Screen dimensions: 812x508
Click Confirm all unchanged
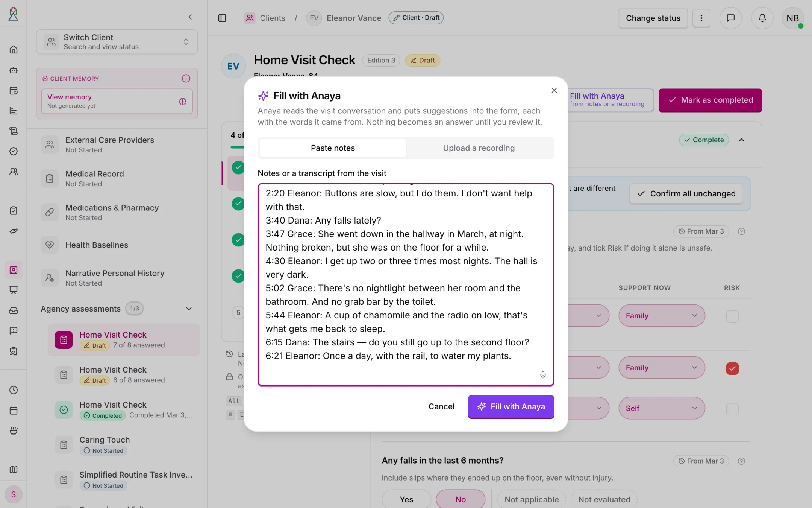[x=686, y=193]
